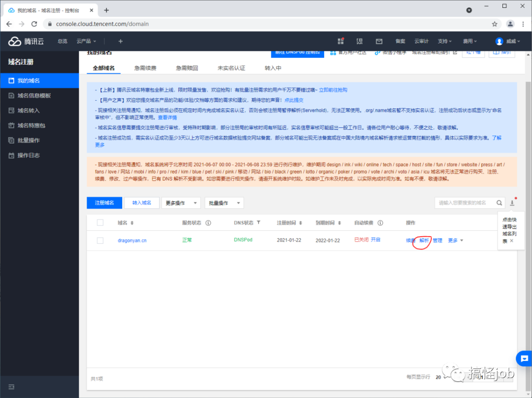This screenshot has width=532, height=398.
Task: Open the 更多操作 dropdown
Action: pyautogui.click(x=181, y=203)
